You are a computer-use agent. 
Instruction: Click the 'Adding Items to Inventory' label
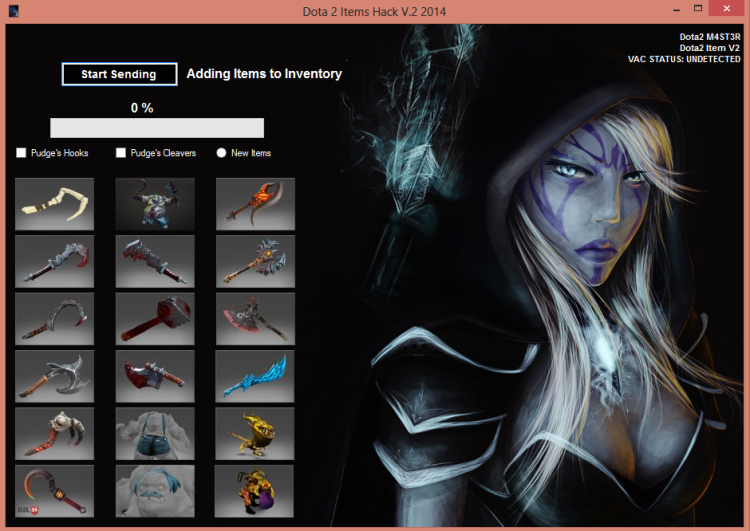point(264,74)
